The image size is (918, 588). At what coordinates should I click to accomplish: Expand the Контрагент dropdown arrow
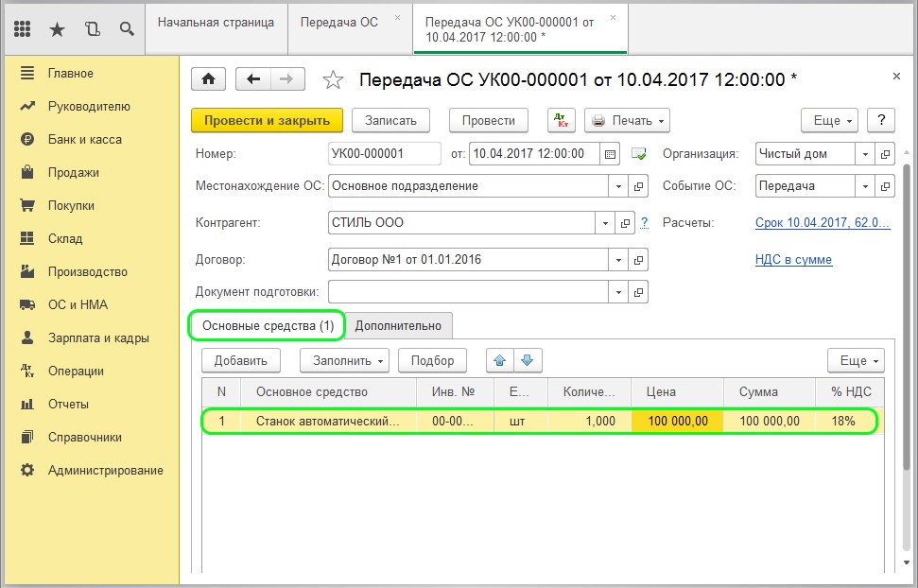tap(605, 223)
